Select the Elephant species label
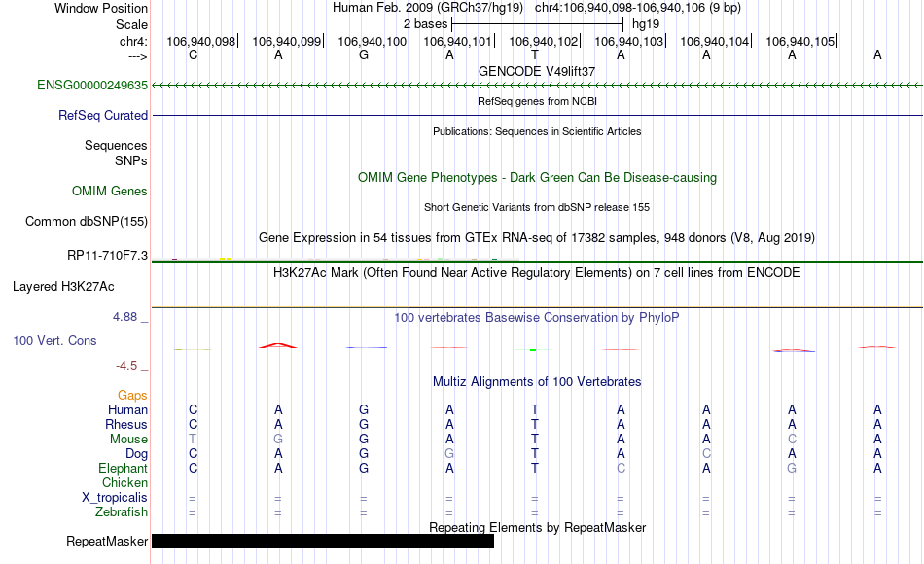The height and width of the screenshot is (564, 924). [124, 469]
